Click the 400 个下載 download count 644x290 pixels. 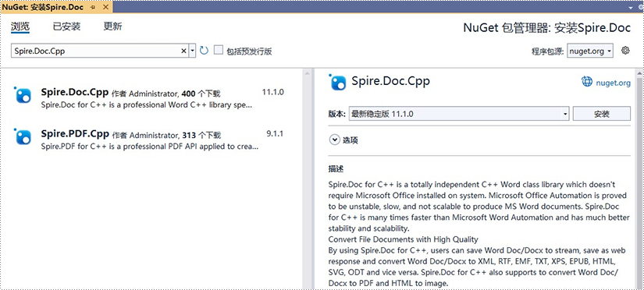pos(201,94)
